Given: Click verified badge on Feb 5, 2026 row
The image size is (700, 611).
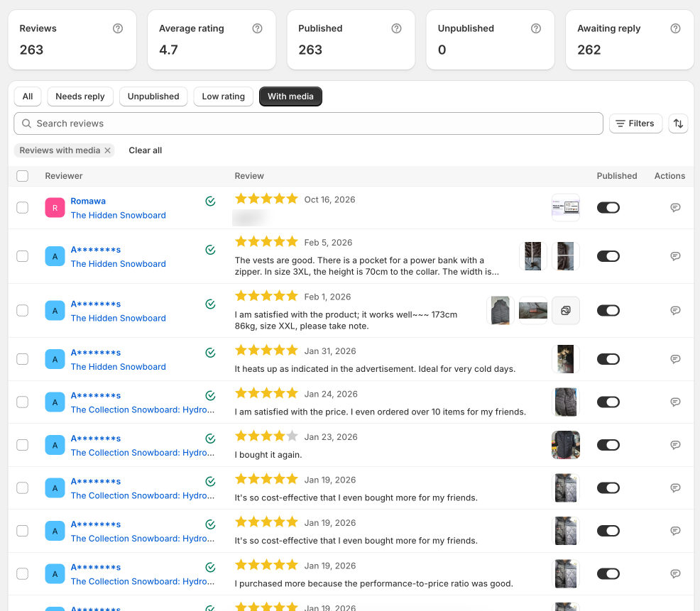Looking at the screenshot, I should [x=210, y=250].
